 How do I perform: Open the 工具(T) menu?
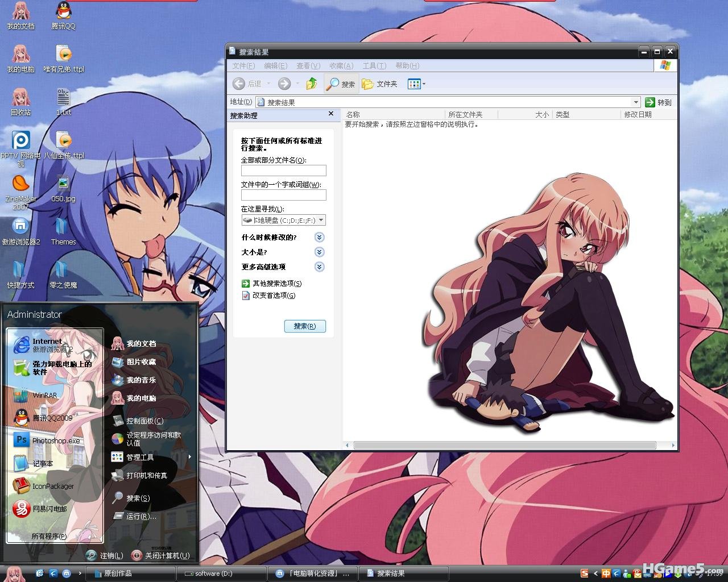pyautogui.click(x=374, y=66)
